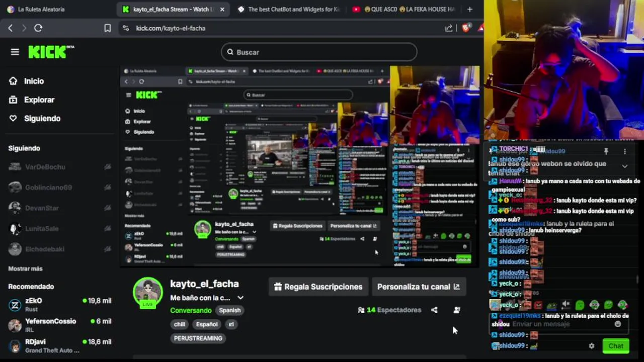Select the red angry emote in emote bar

coord(538,305)
